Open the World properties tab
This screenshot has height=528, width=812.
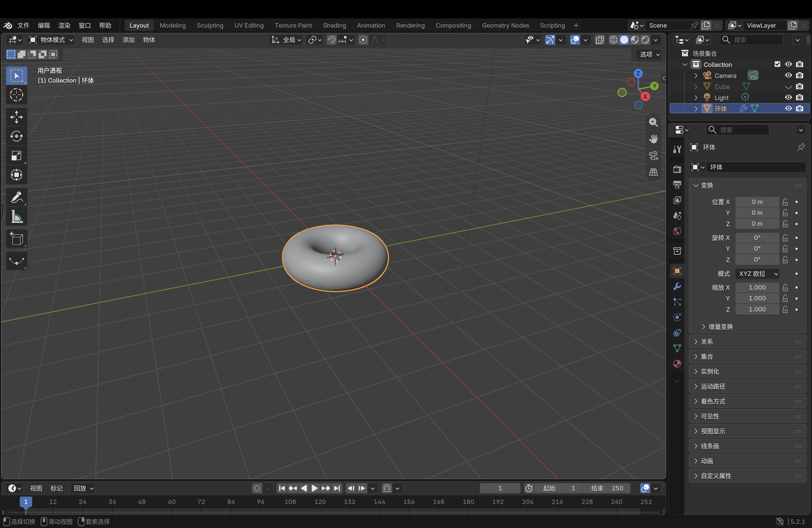677,231
